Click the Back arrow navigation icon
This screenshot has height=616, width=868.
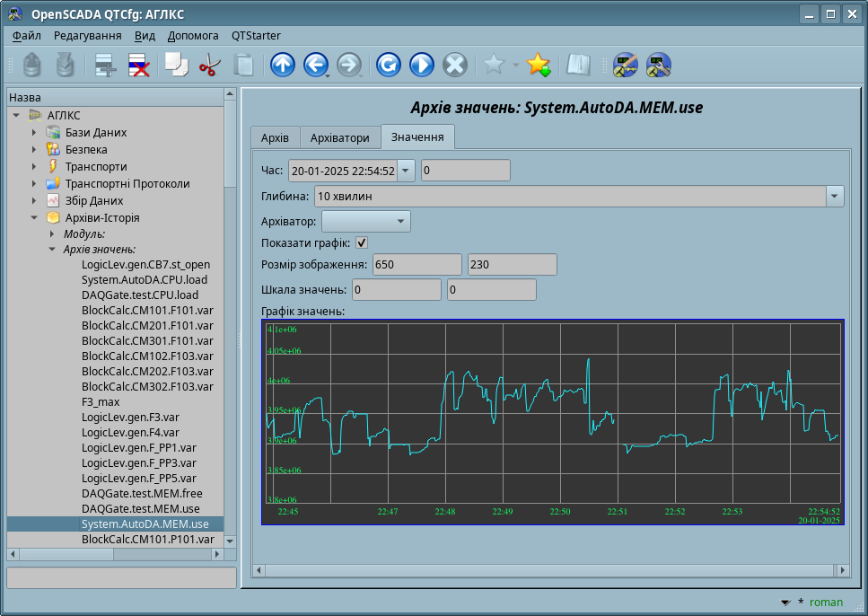[315, 65]
